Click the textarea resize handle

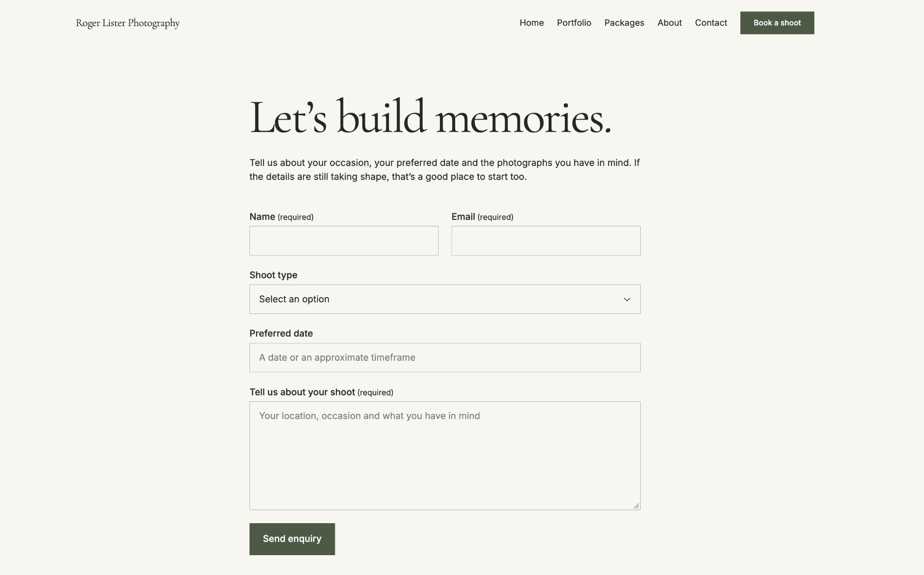(x=636, y=506)
